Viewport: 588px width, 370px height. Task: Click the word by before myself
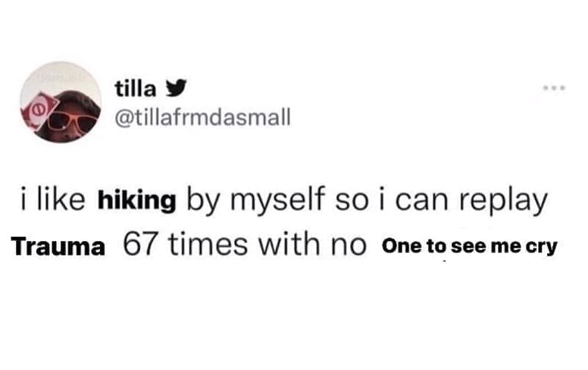[201, 200]
